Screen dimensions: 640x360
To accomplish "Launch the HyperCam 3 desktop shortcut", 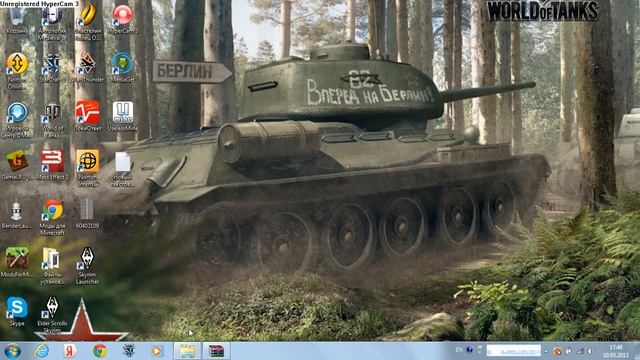I will pyautogui.click(x=122, y=17).
